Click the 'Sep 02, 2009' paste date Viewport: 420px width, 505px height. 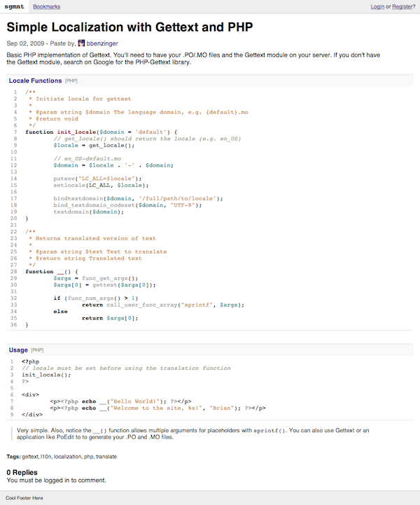pyautogui.click(x=25, y=43)
